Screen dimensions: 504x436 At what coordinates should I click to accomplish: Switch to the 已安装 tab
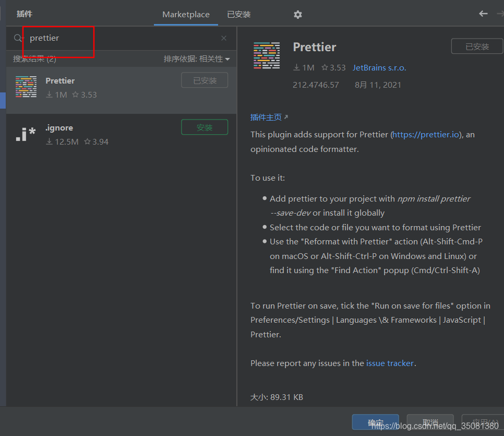(238, 15)
